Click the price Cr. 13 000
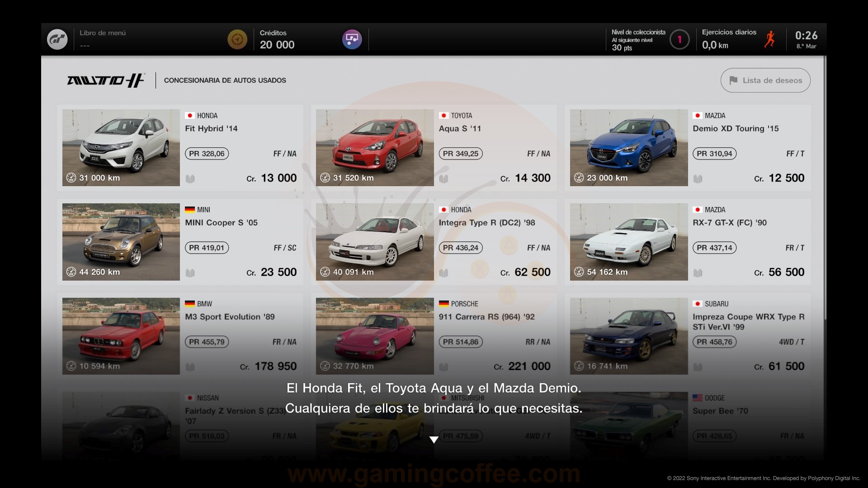 272,178
